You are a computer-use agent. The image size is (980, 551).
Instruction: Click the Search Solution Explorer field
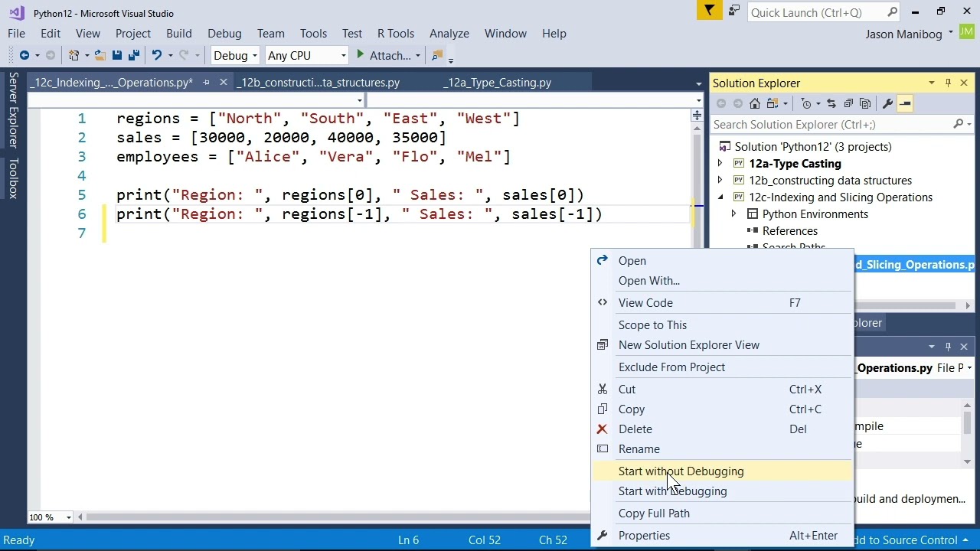click(831, 124)
